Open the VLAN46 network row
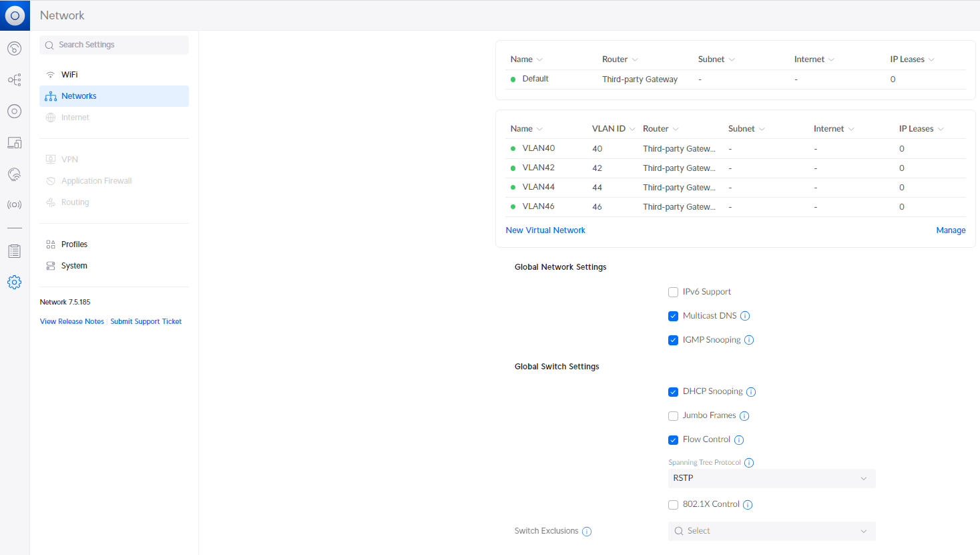The image size is (980, 555). (736, 207)
